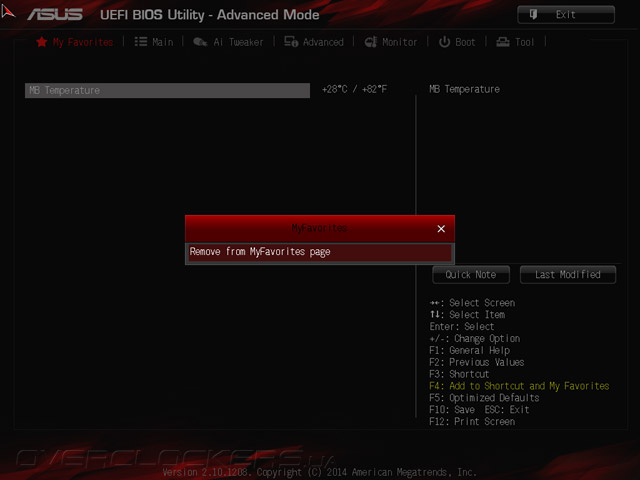Click the Monitor thermometer icon
640x480 pixels.
(371, 42)
